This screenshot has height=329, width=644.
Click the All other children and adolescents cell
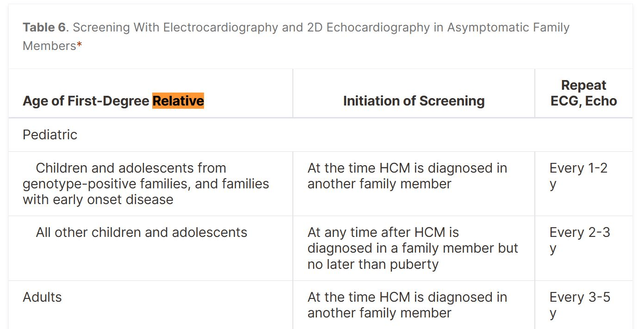(142, 232)
